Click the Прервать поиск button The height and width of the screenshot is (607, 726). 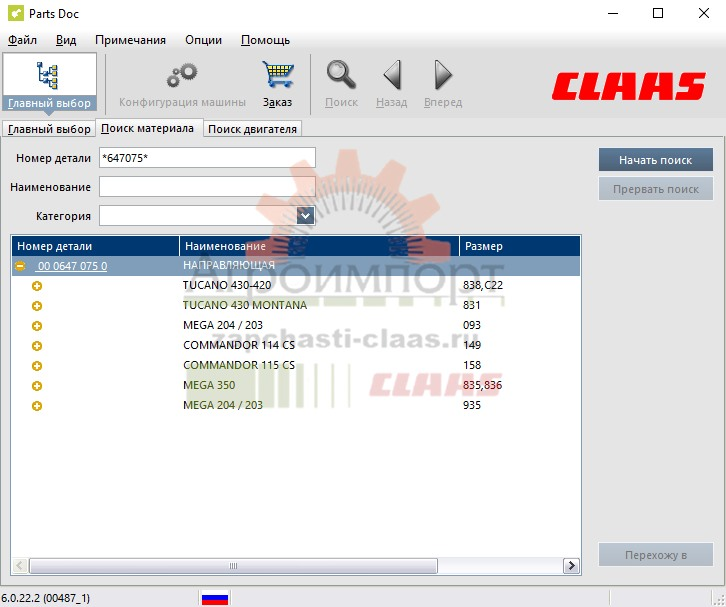(656, 189)
